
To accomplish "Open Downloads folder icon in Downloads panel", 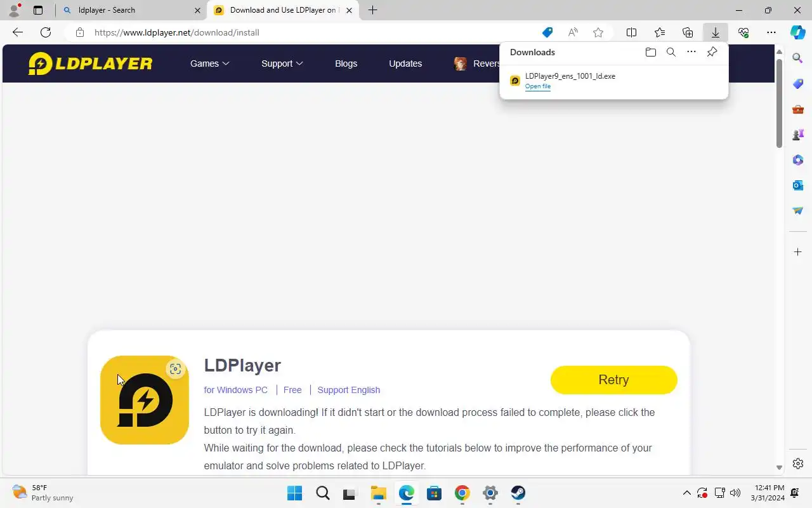I will (x=650, y=52).
